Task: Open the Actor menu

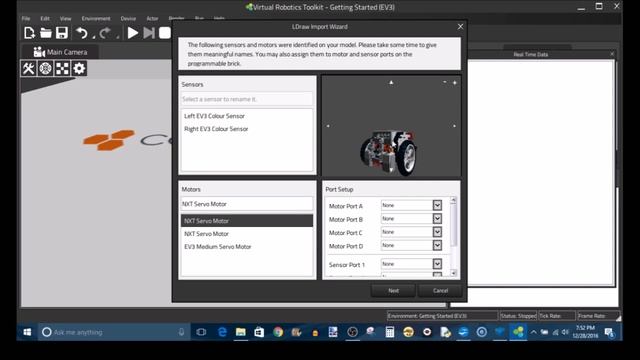Action: tap(152, 18)
